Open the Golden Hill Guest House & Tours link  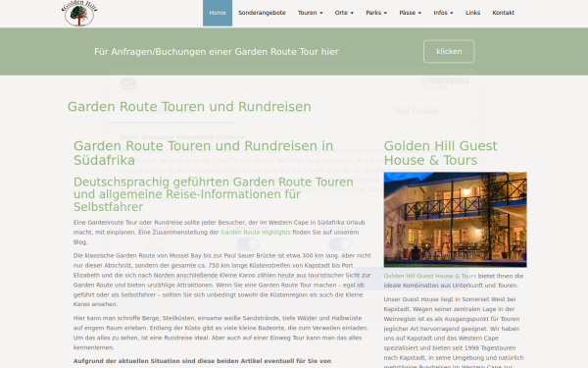430,276
